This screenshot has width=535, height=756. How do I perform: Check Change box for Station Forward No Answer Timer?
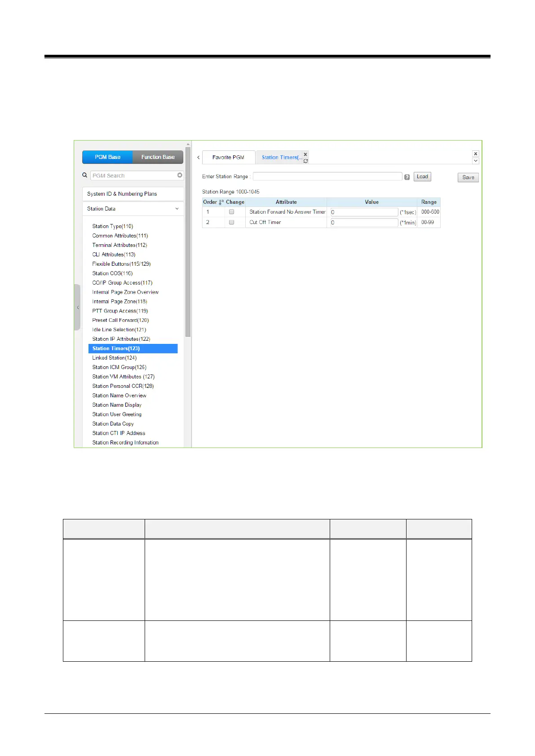232,212
